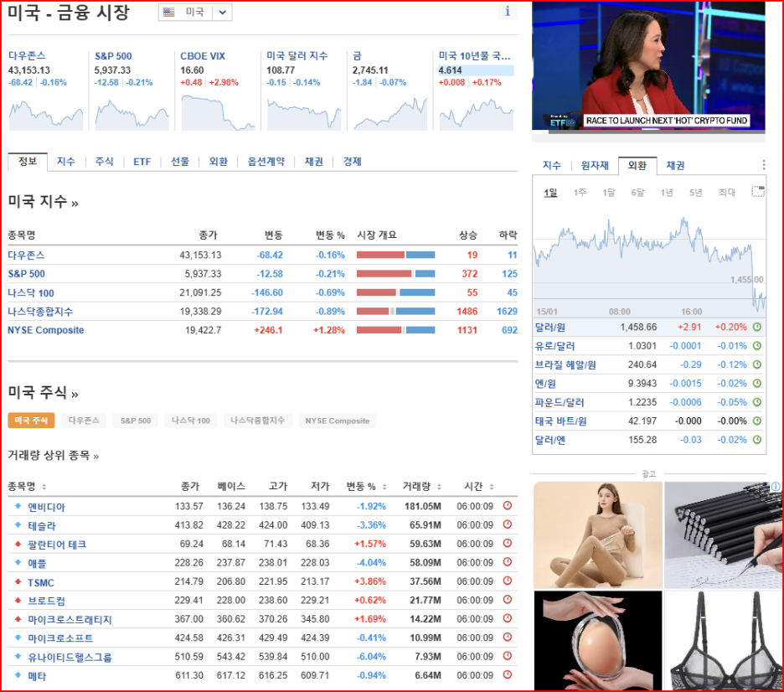The height and width of the screenshot is (692, 784).
Task: Open the 미국 지수 section heading link
Action: pos(43,202)
